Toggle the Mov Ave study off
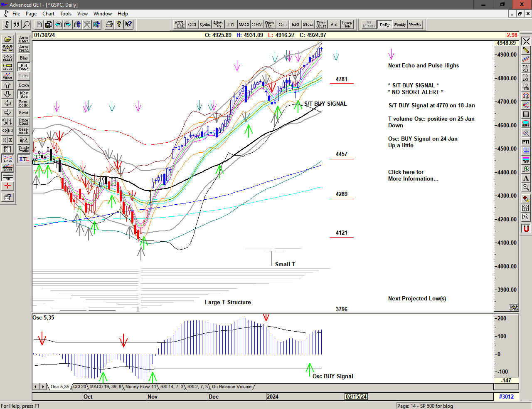Image resolution: width=532 pixels, height=409 pixels. pos(24,94)
